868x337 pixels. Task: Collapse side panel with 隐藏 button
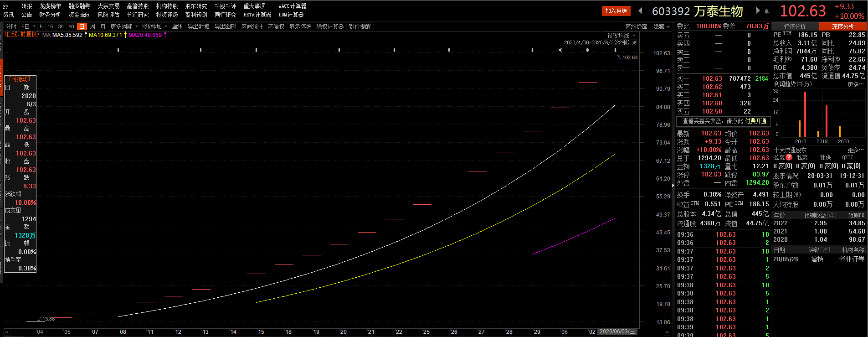[662, 26]
